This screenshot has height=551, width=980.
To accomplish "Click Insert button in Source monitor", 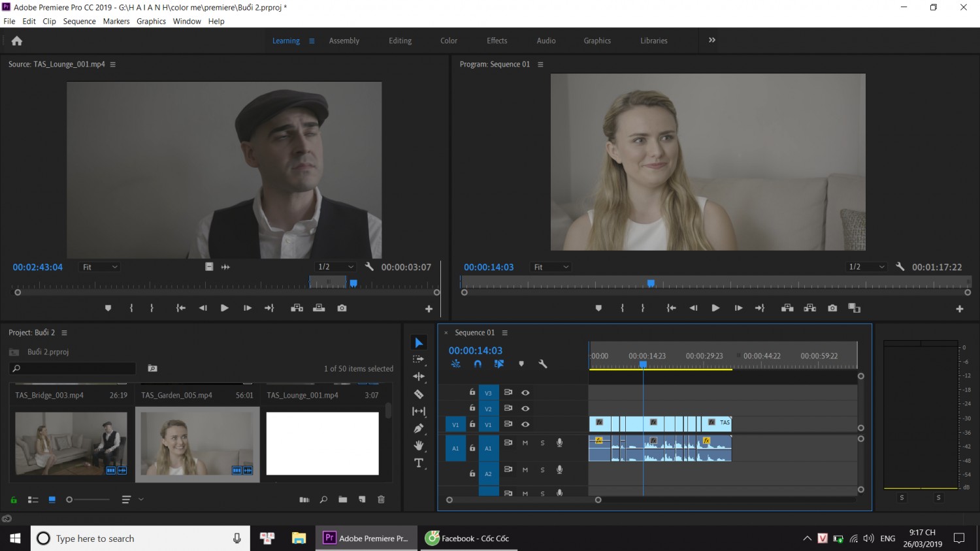I will coord(297,308).
